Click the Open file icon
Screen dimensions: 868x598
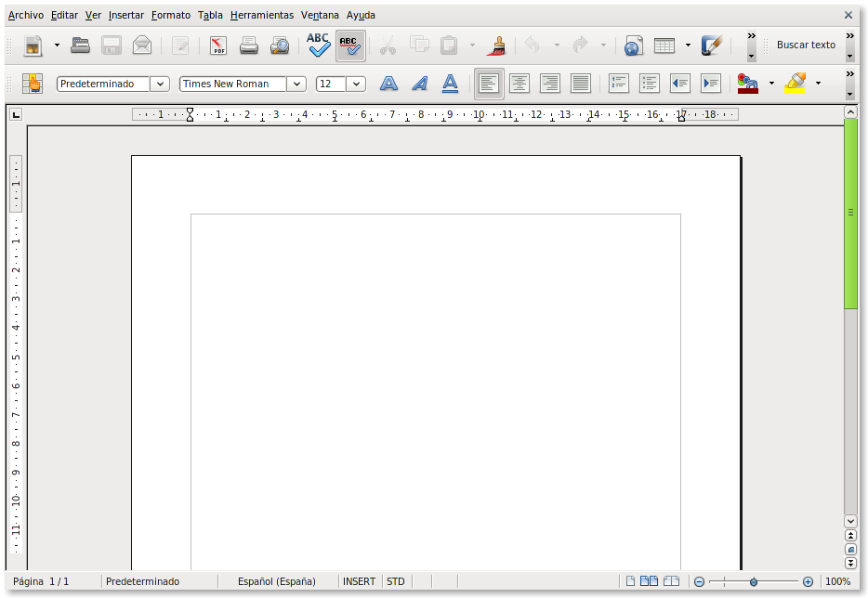point(80,45)
